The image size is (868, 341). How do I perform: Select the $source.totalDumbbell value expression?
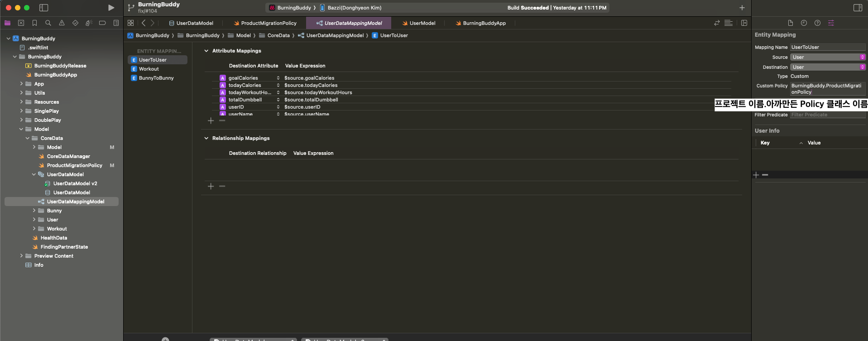click(x=311, y=100)
